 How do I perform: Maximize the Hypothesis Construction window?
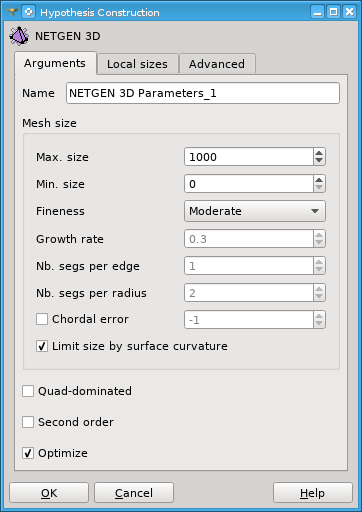pyautogui.click(x=333, y=12)
